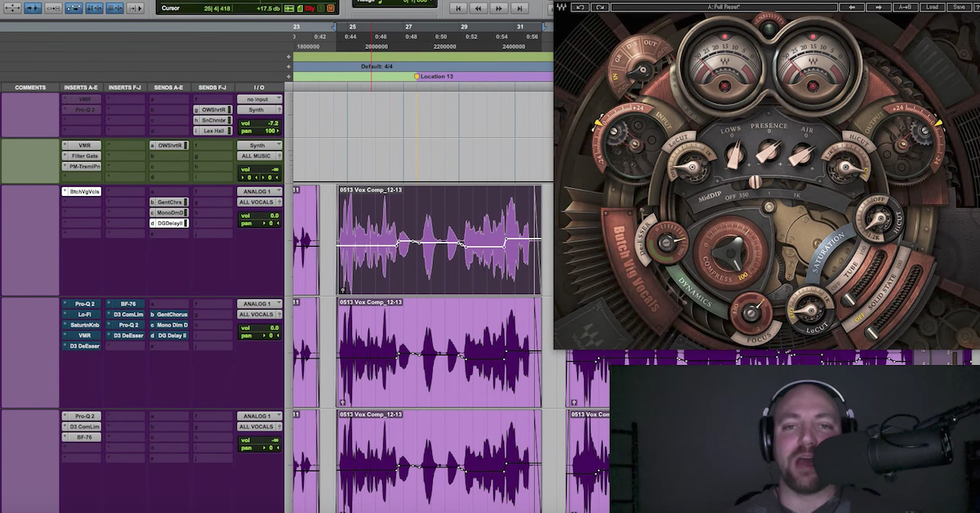
Task: Toggle the MidDip switch
Action: point(755,181)
